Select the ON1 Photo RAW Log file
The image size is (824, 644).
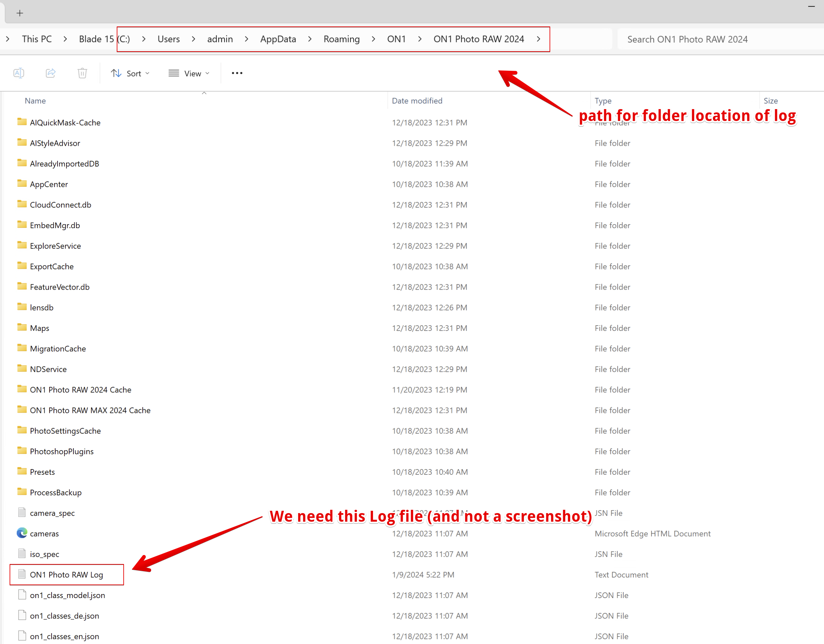tap(66, 575)
